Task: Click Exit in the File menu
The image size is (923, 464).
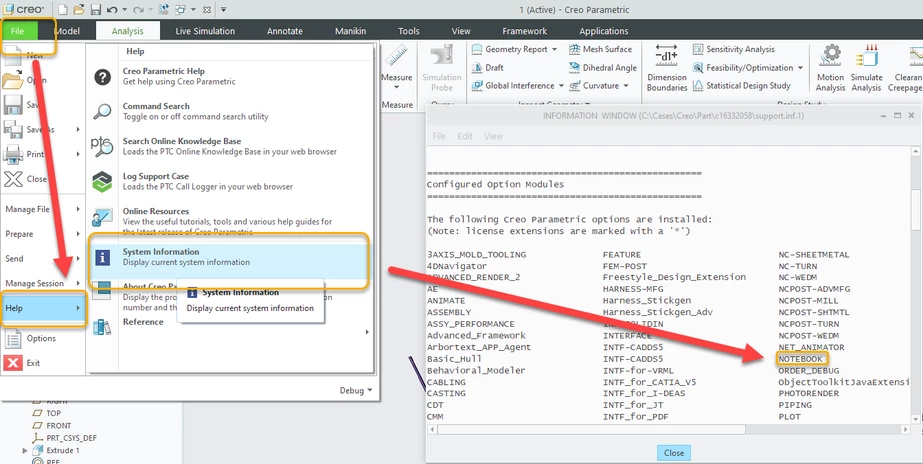Action: [43, 363]
